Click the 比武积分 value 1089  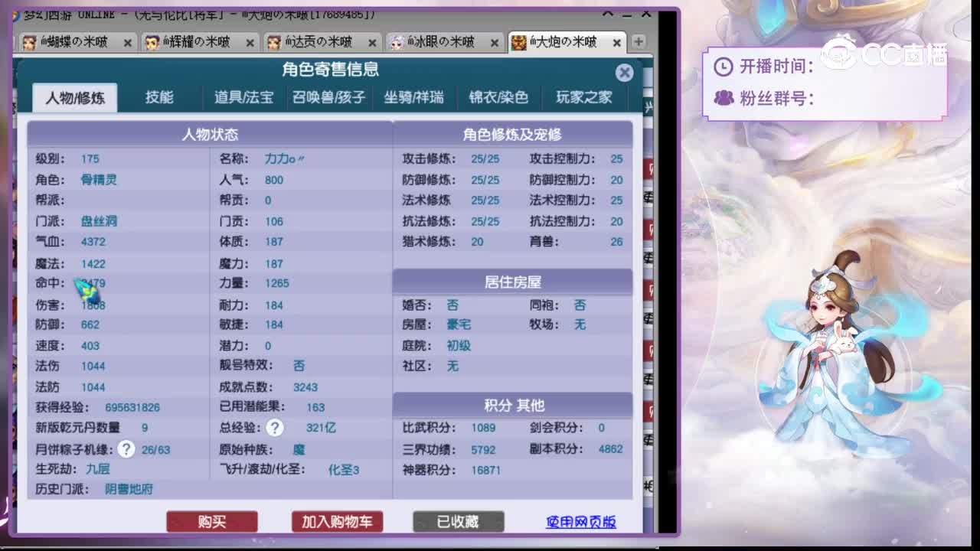pos(483,429)
